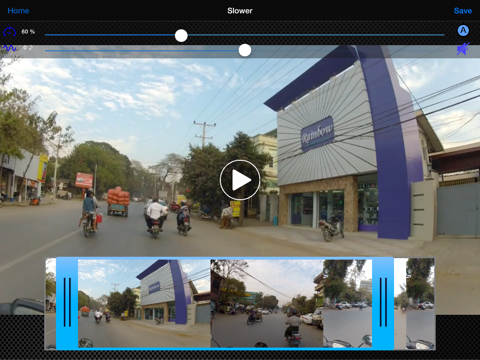480x360 pixels.
Task: Play the video preview
Action: [240, 180]
